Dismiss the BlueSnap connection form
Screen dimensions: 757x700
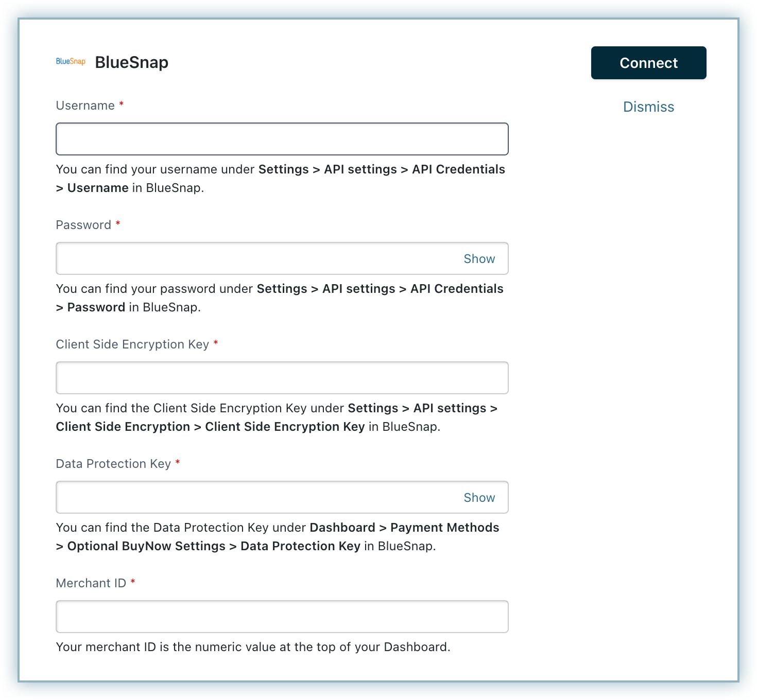click(648, 107)
